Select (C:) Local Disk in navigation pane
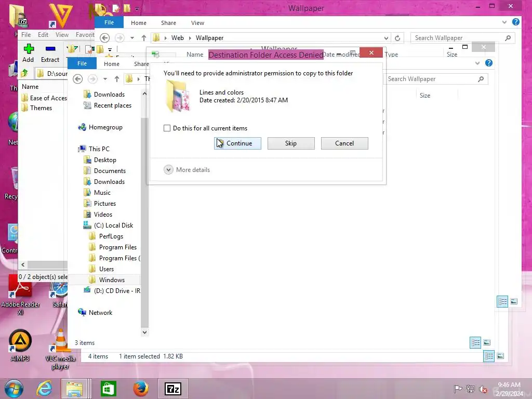 click(109, 225)
